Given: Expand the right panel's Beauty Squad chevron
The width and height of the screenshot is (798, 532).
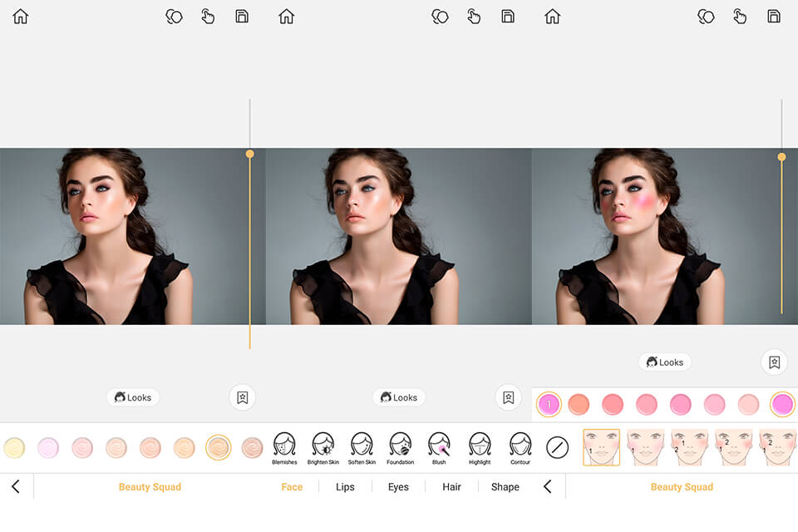Looking at the screenshot, I should [x=547, y=486].
